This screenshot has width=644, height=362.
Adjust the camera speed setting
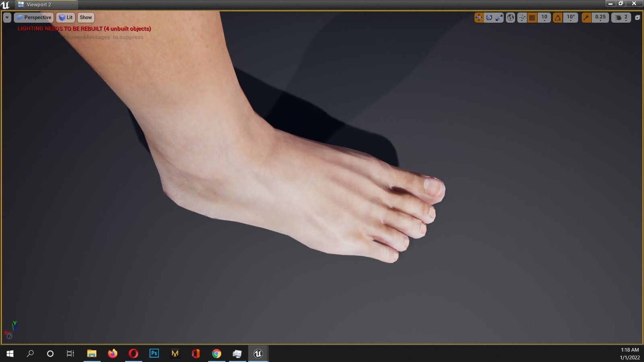point(621,17)
